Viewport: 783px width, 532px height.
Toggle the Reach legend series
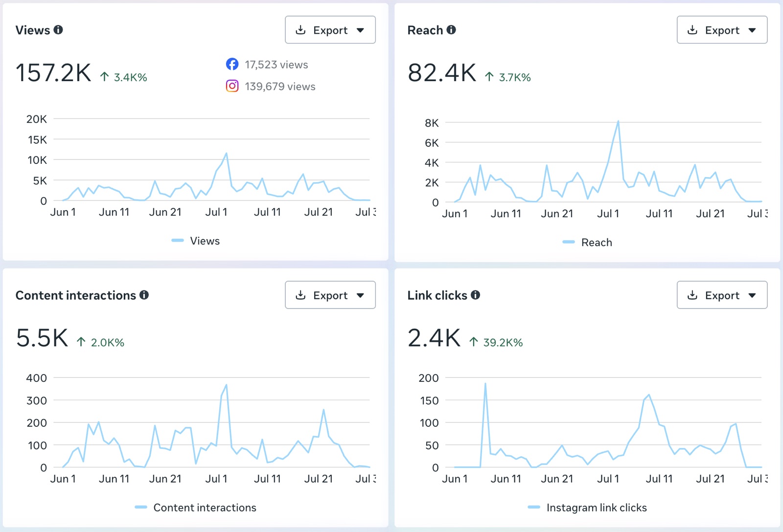click(x=587, y=242)
